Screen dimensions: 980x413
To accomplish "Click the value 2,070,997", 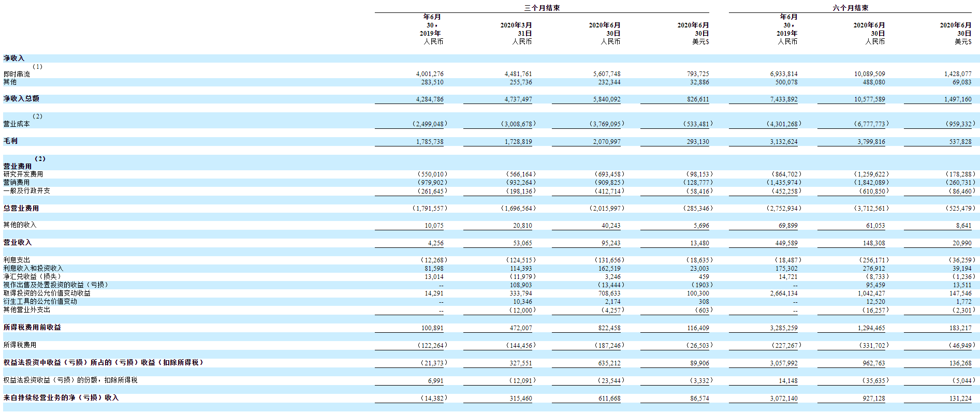I will 607,141.
